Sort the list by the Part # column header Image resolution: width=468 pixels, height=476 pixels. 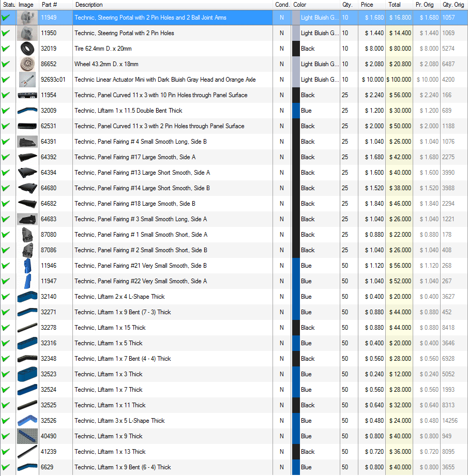click(x=49, y=5)
